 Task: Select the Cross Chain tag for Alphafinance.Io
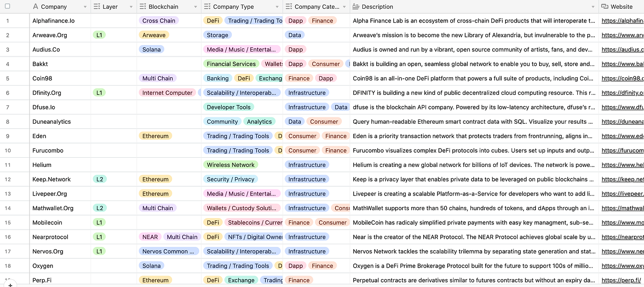tap(159, 21)
